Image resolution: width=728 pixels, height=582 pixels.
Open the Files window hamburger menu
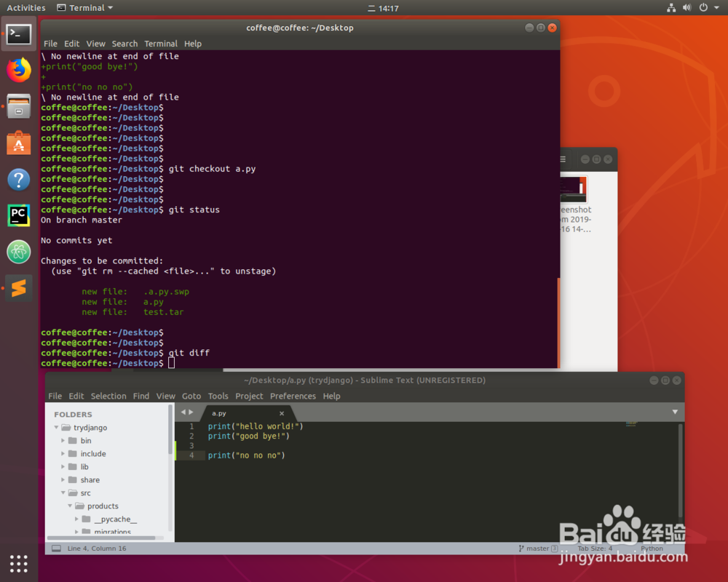pos(563,159)
